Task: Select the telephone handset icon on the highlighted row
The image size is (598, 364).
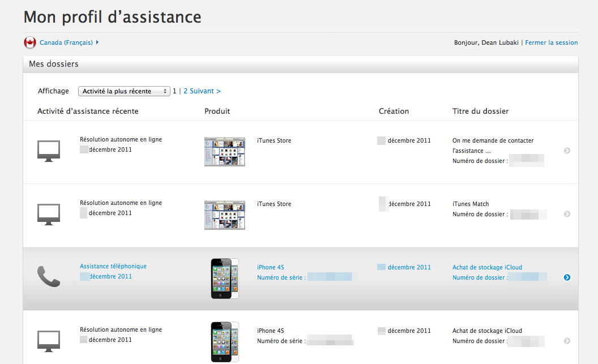Action: [48, 276]
